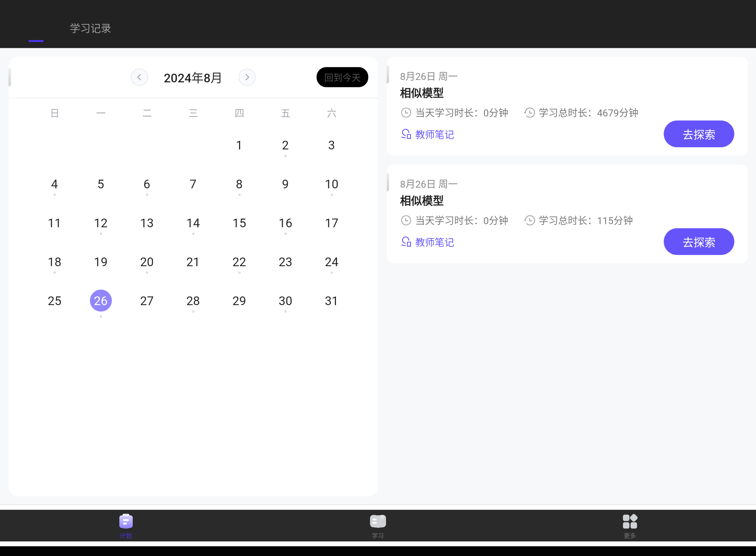
Task: Go to previous month using left chevron
Action: tap(139, 77)
